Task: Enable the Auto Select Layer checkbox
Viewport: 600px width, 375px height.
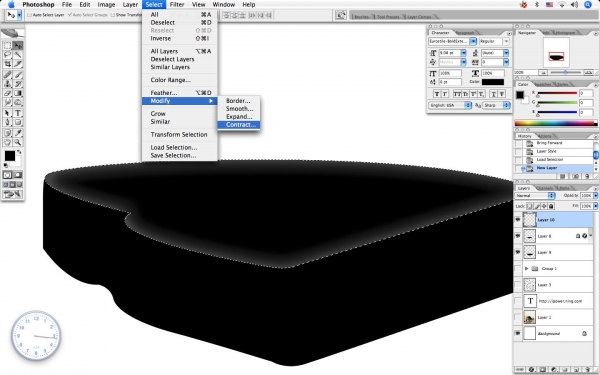Action: (x=29, y=15)
